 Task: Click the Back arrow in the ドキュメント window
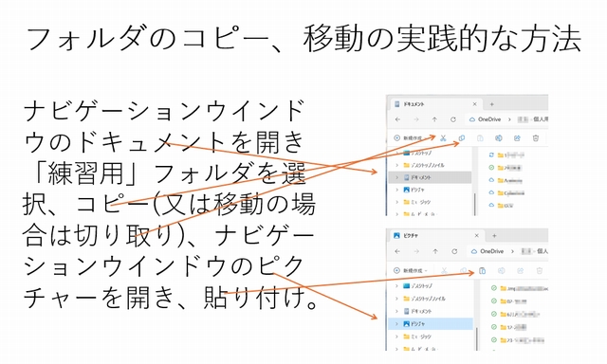(x=397, y=119)
